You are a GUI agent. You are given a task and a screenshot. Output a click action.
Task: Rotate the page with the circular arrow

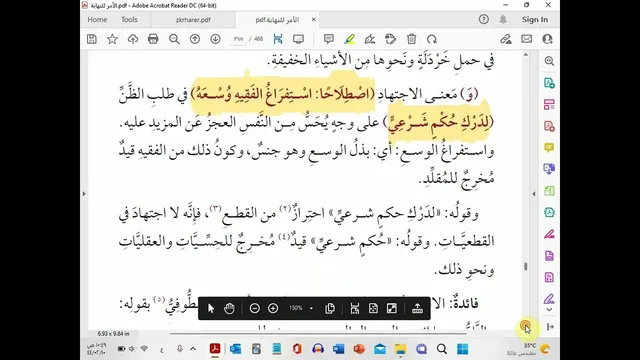tap(432, 39)
